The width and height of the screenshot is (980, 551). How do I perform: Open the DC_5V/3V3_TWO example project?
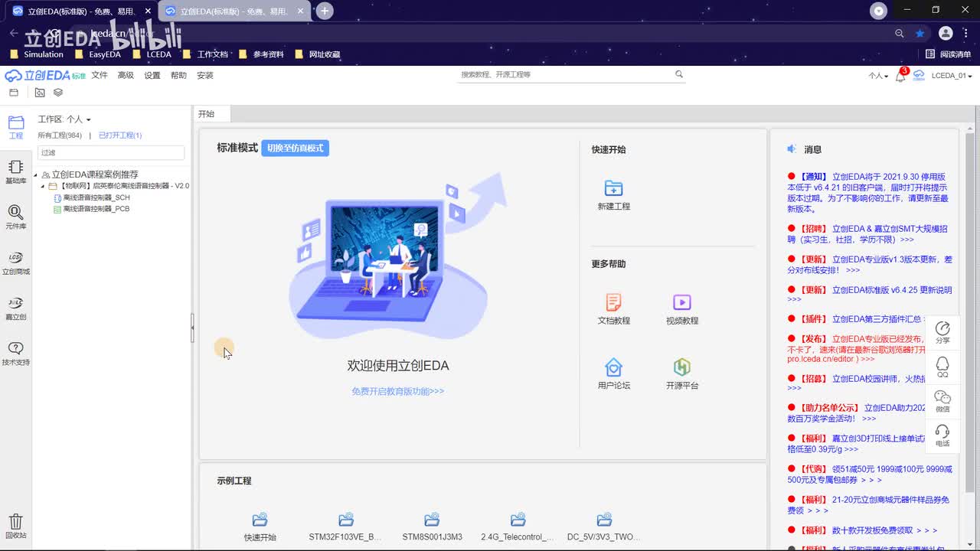pyautogui.click(x=604, y=527)
